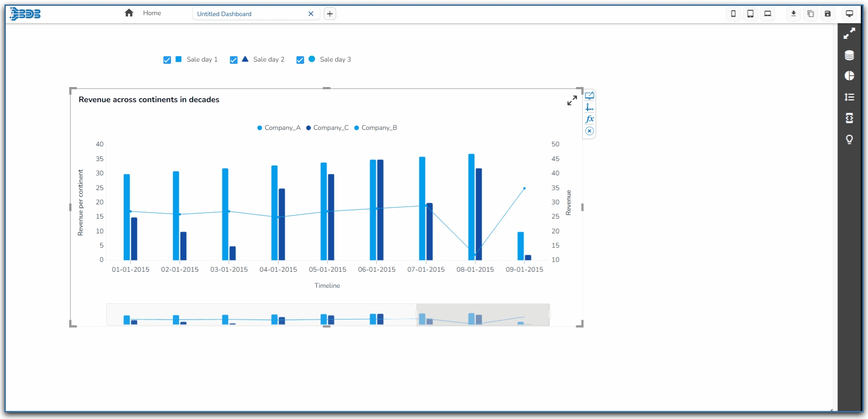Go to Home via the house icon

[x=129, y=13]
